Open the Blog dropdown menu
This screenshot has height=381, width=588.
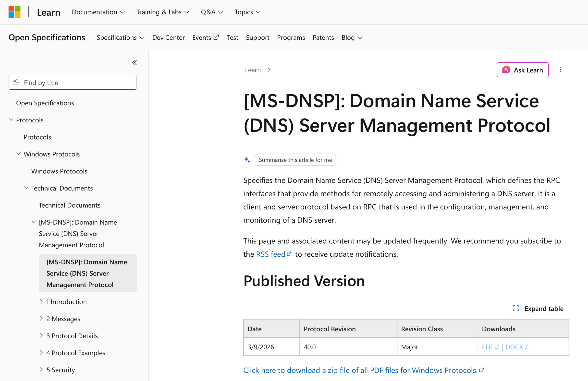tap(352, 37)
